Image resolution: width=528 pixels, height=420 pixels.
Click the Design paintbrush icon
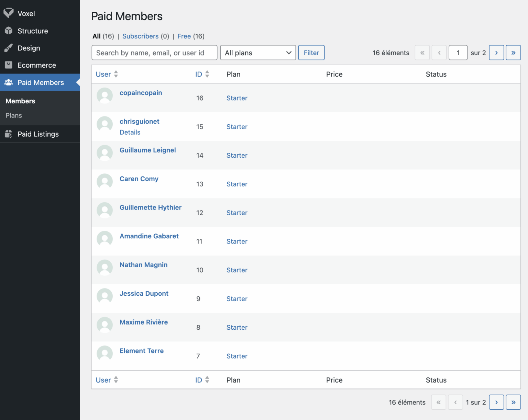point(9,48)
